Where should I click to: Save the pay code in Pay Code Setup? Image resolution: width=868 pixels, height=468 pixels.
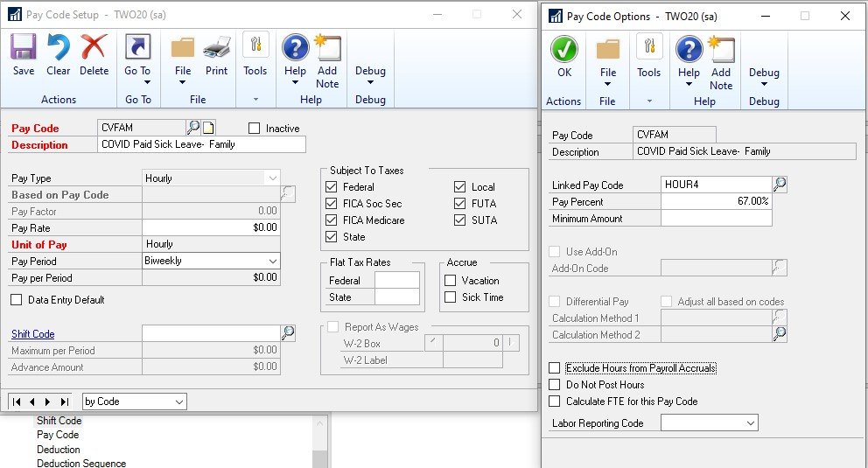[x=24, y=55]
